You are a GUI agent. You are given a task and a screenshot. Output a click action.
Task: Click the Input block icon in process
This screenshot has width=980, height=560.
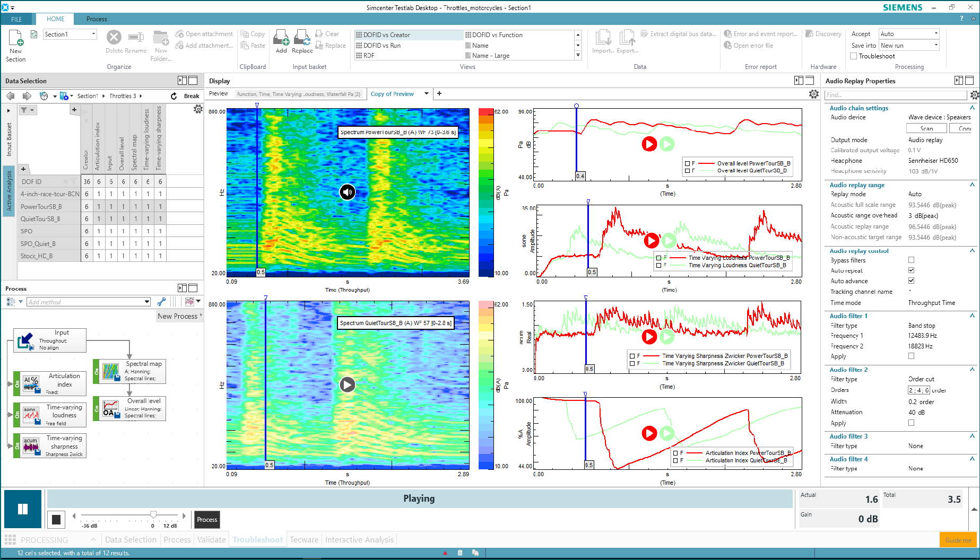[x=25, y=340]
